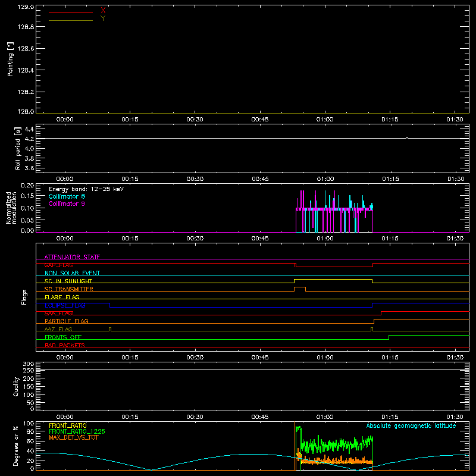Viewport: 476px width, 476px height.
Task: Click the SC_TRANSMITTER flag label
Action: 68,289
